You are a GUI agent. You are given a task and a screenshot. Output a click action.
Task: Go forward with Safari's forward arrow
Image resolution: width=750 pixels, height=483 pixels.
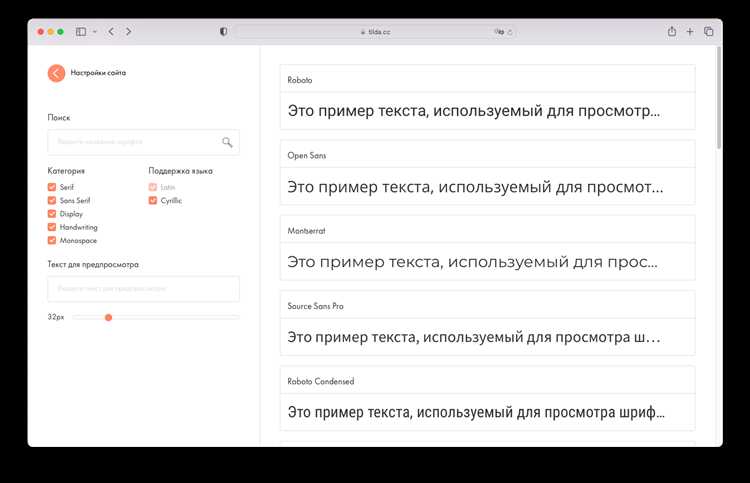coord(128,32)
